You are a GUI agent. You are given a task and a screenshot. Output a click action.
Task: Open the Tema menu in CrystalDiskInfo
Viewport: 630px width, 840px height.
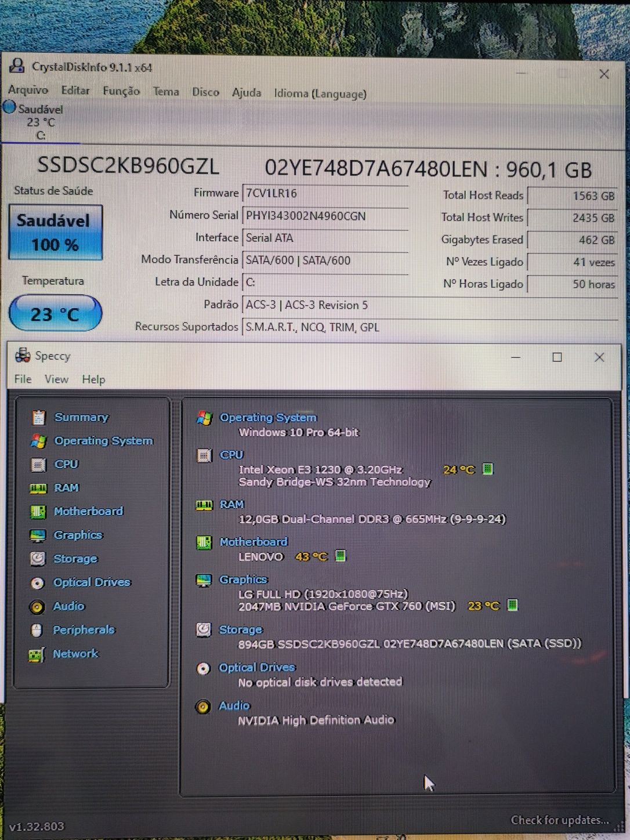(x=166, y=92)
